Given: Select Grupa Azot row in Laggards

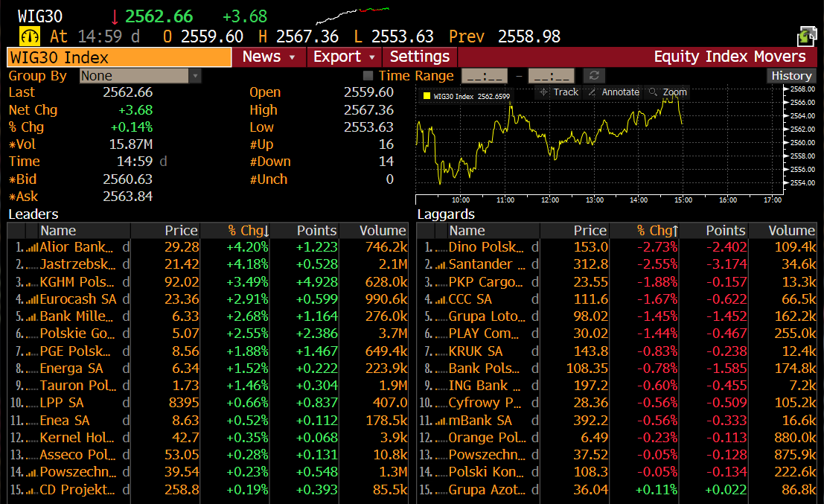Looking at the screenshot, I should click(617, 490).
